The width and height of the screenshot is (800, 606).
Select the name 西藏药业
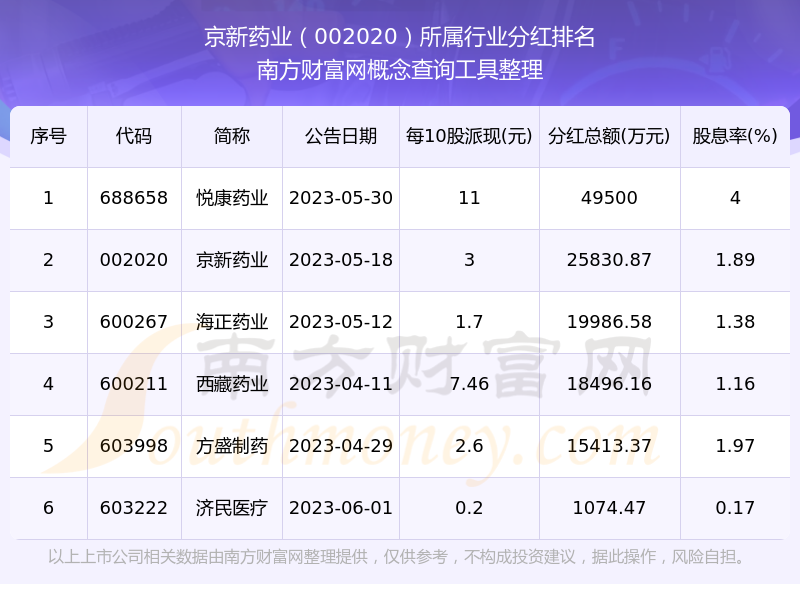tap(232, 384)
